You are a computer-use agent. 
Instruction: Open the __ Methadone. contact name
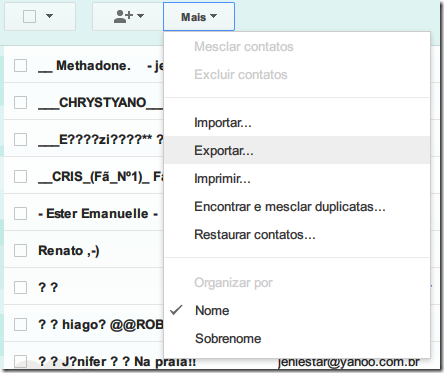click(x=84, y=66)
